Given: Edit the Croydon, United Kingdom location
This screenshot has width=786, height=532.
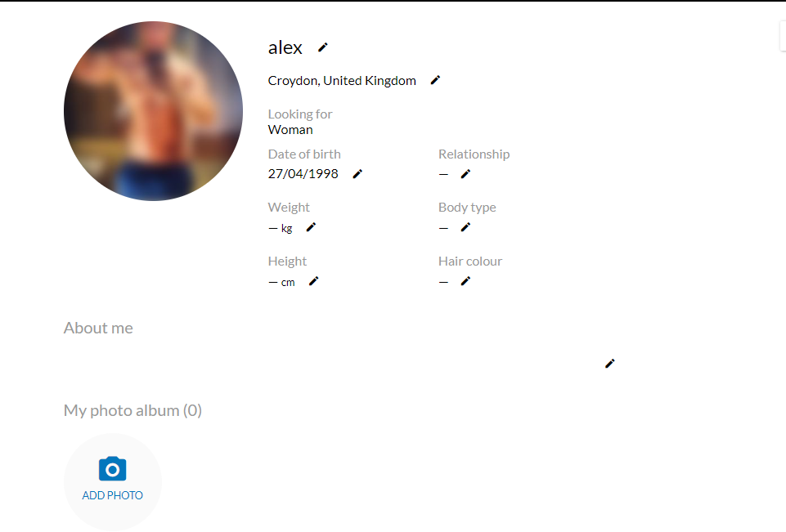Looking at the screenshot, I should (x=435, y=80).
